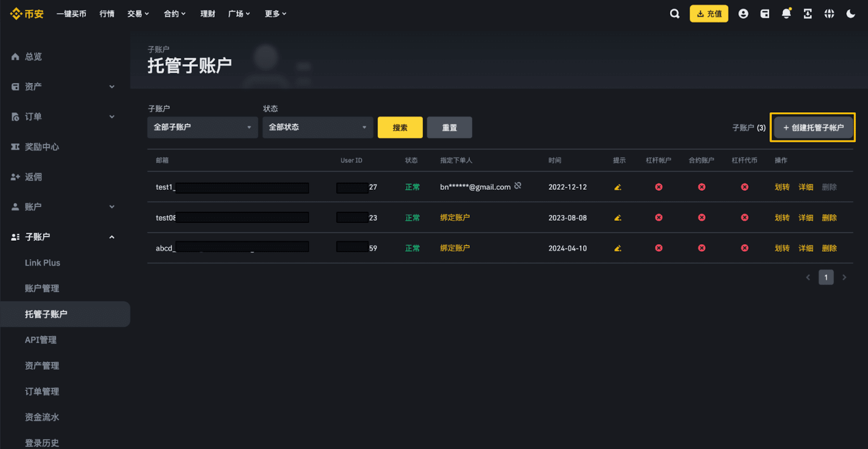Open the wallet icon in header
Viewport: 868px width, 449px height.
coord(765,14)
